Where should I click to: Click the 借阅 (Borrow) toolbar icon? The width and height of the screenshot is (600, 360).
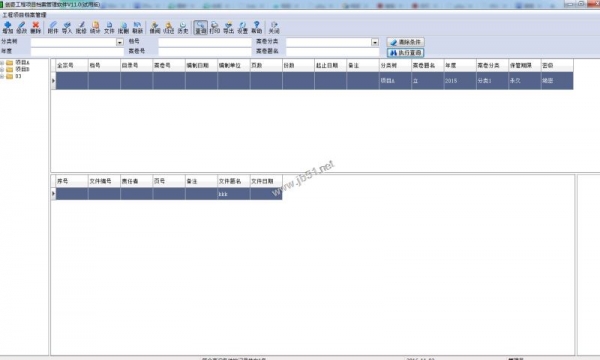click(x=155, y=28)
